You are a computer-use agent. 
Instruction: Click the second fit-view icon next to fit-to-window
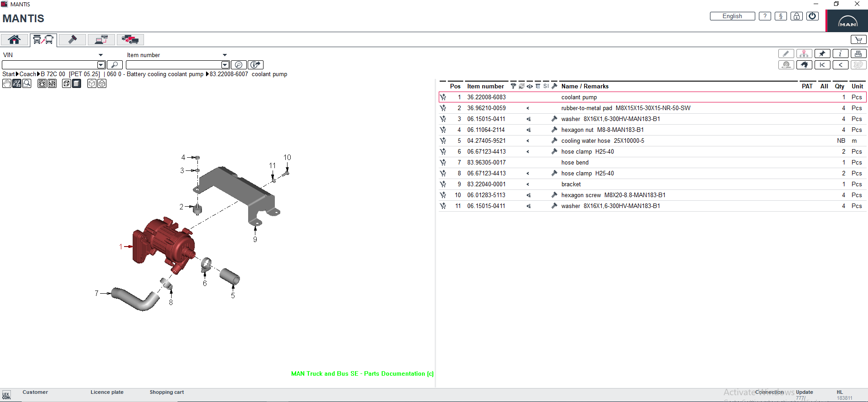pos(52,83)
